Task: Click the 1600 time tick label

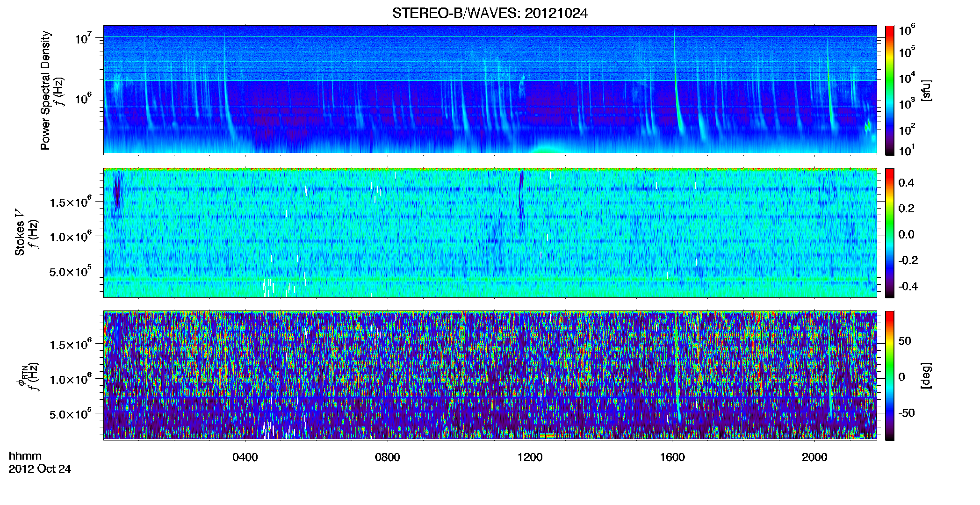Action: coord(672,457)
